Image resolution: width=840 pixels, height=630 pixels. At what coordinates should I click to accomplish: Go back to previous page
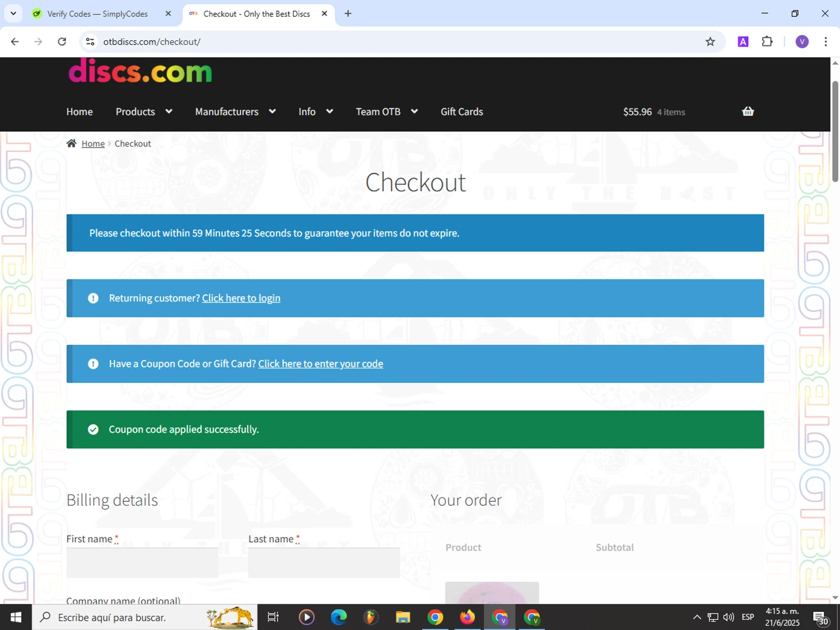(x=15, y=41)
